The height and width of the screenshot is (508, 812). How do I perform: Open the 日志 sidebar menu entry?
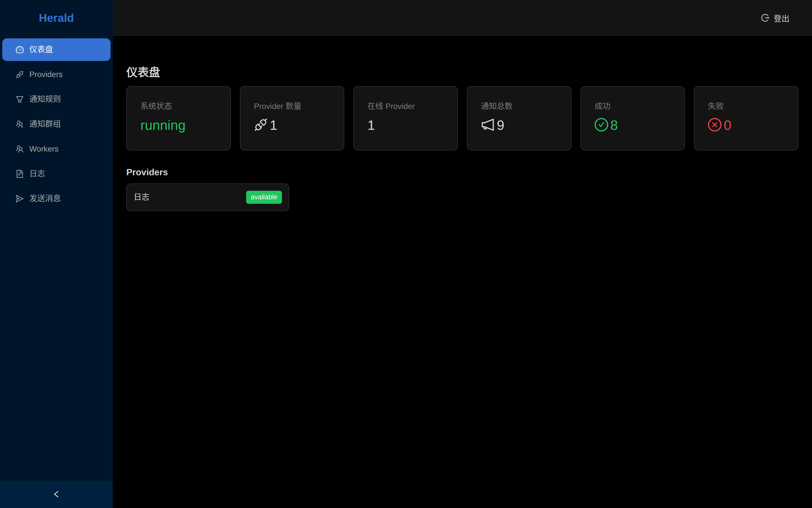coord(56,174)
